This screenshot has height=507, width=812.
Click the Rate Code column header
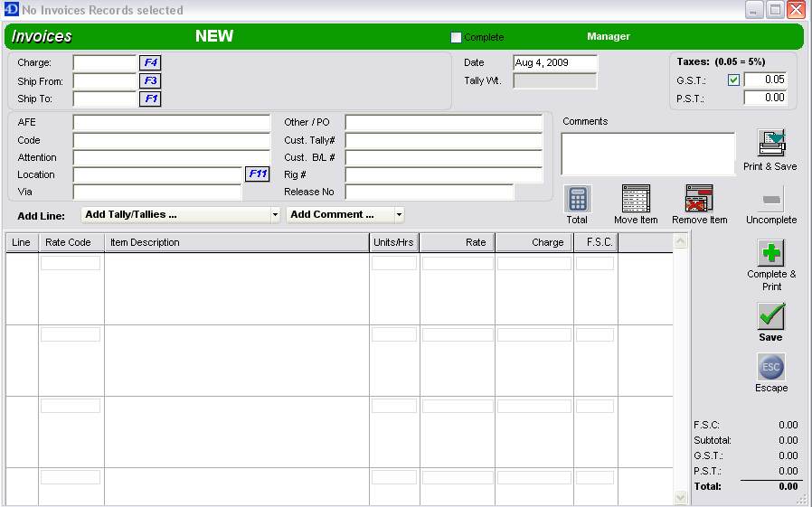(x=71, y=242)
